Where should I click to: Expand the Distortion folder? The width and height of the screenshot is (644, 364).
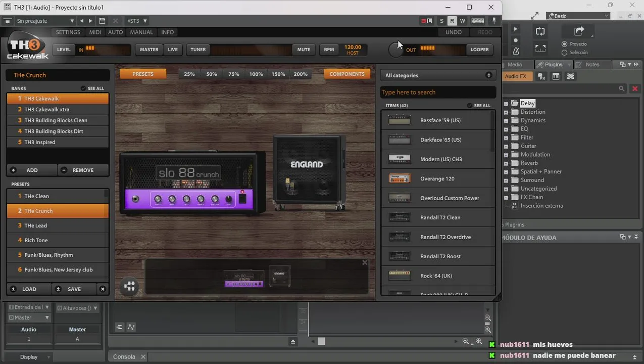tap(506, 112)
